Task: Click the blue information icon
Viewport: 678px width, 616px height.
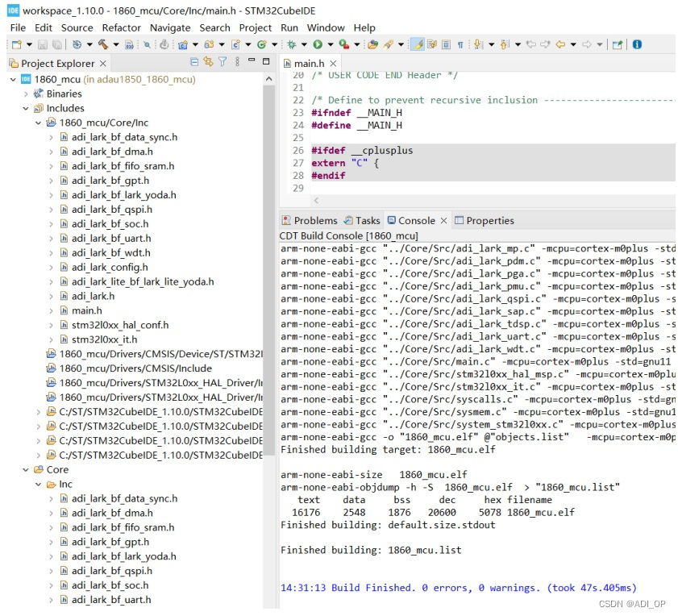Action: (x=637, y=44)
